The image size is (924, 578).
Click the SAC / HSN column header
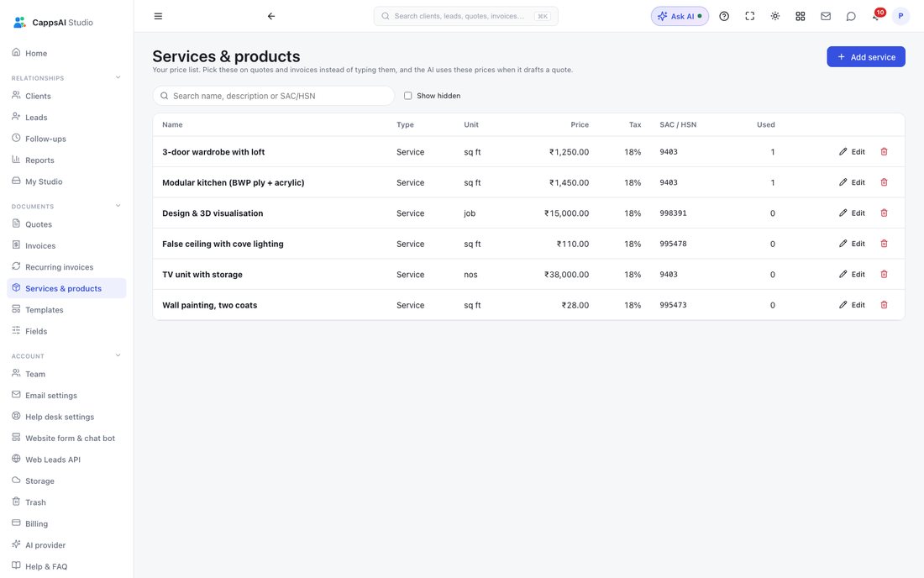[678, 125]
